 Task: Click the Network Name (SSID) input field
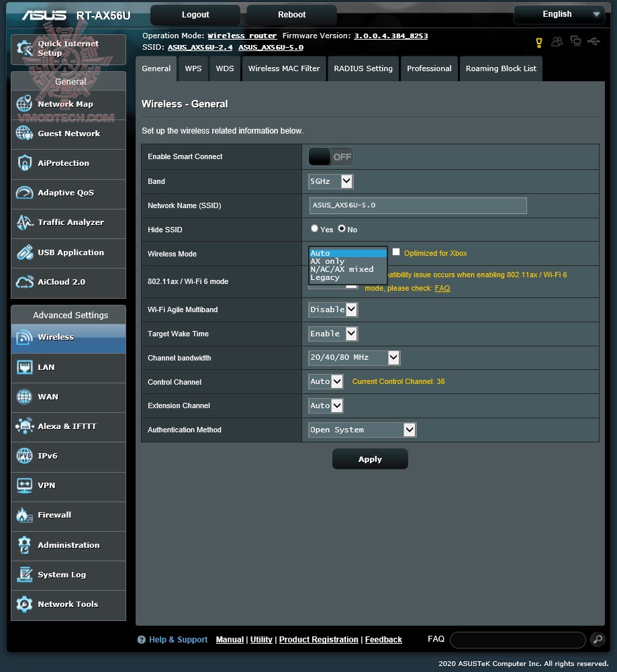418,205
